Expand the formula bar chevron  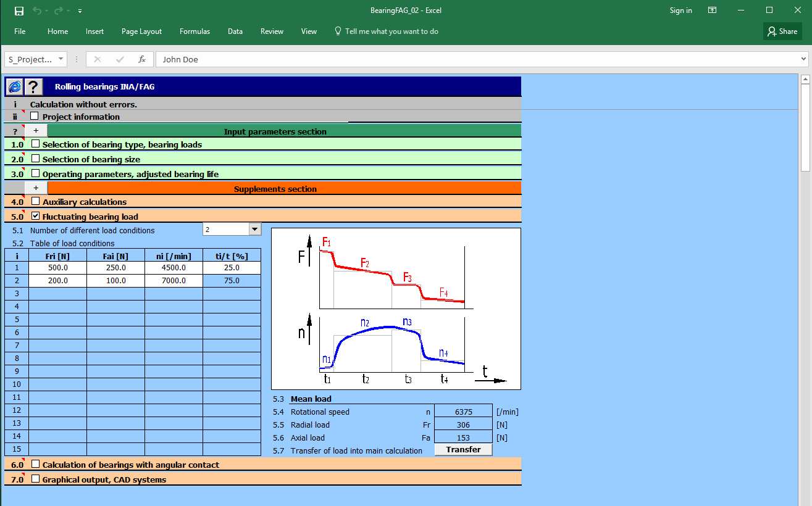tap(803, 60)
